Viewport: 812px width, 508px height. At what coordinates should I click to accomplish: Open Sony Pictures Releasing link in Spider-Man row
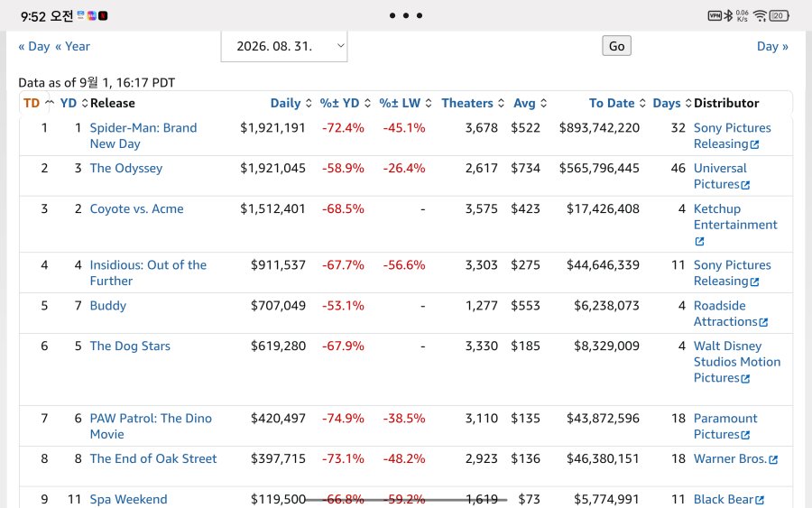pyautogui.click(x=732, y=135)
